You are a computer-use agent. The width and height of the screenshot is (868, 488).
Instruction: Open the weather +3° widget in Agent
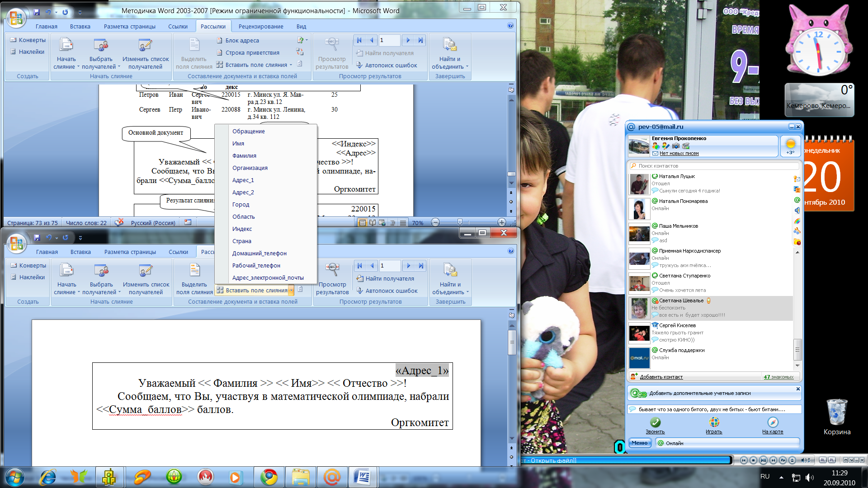click(790, 146)
